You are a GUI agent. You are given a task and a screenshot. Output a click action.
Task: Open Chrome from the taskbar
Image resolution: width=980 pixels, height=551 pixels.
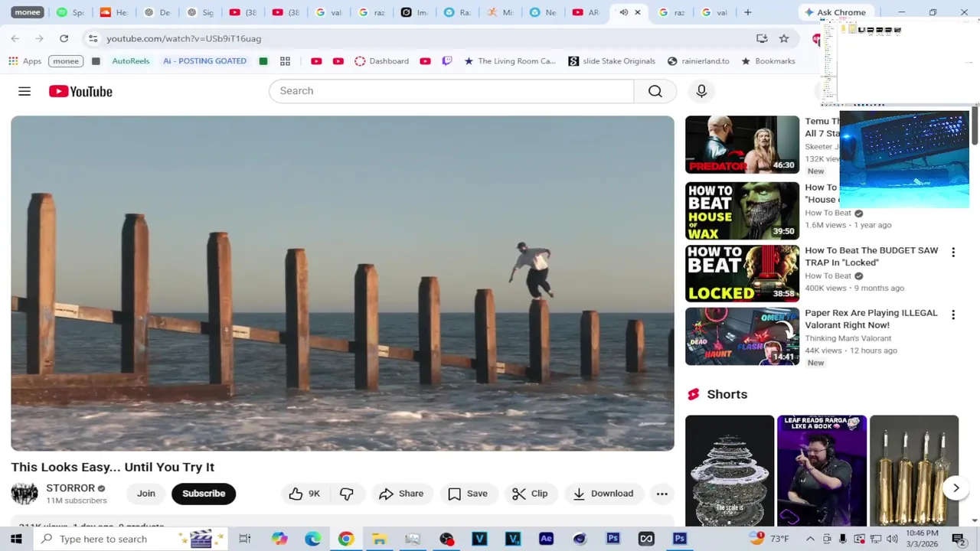346,539
